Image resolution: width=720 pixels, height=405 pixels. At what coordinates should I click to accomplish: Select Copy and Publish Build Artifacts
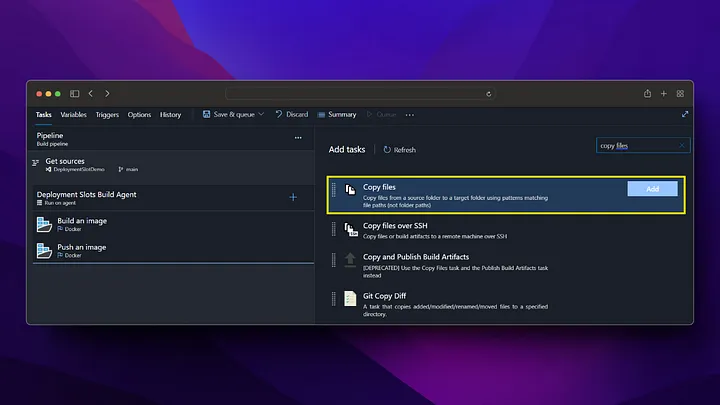coord(506,265)
